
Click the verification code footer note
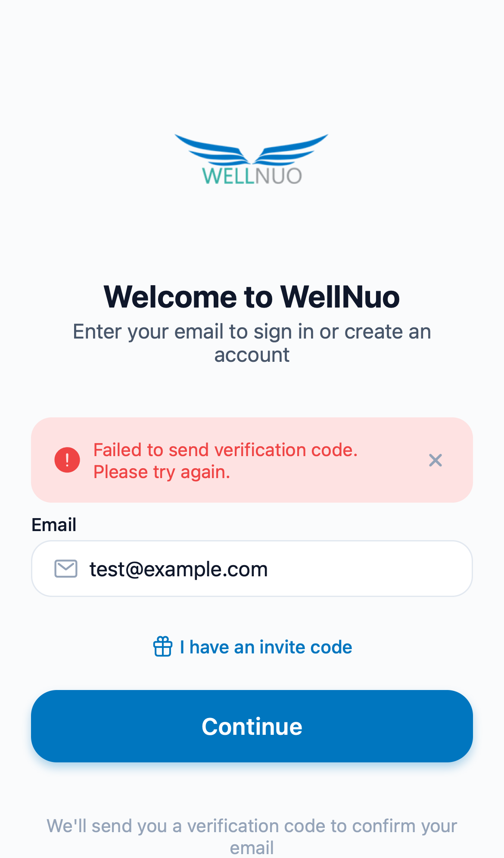[x=252, y=826]
